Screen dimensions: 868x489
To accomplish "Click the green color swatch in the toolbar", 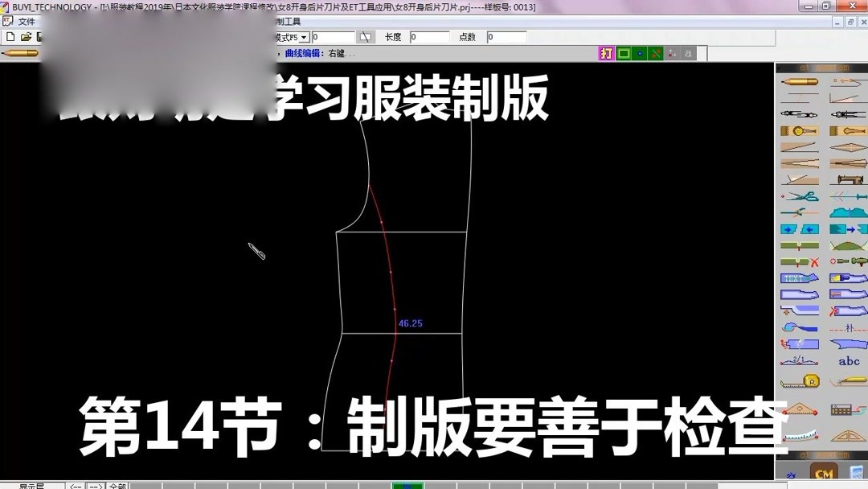I will [x=623, y=53].
